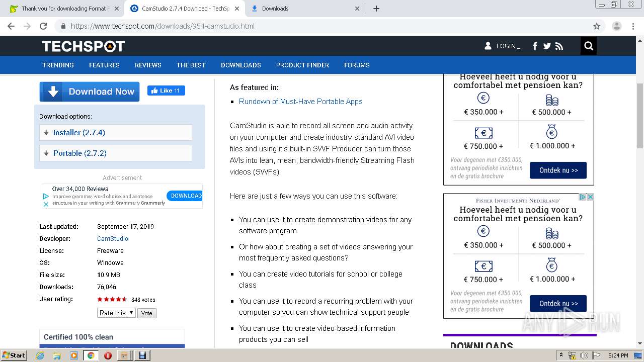
Task: Reload the page
Action: coord(43,26)
